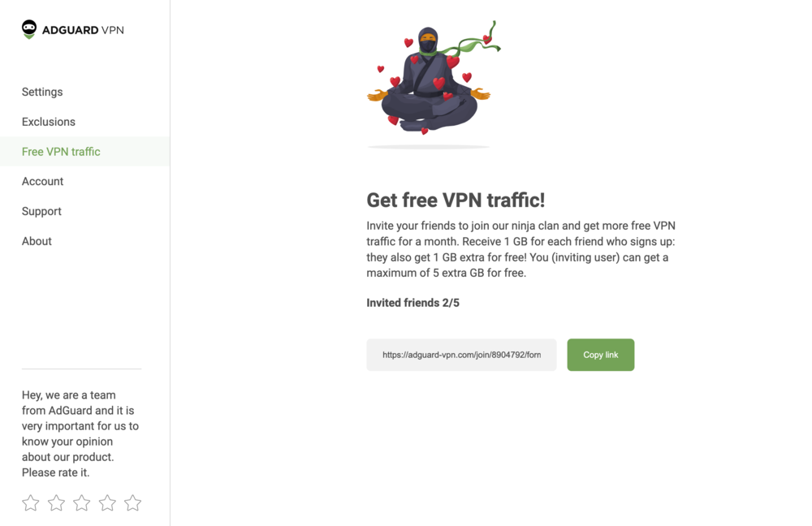
Task: Click the rating request message text
Action: [80, 433]
